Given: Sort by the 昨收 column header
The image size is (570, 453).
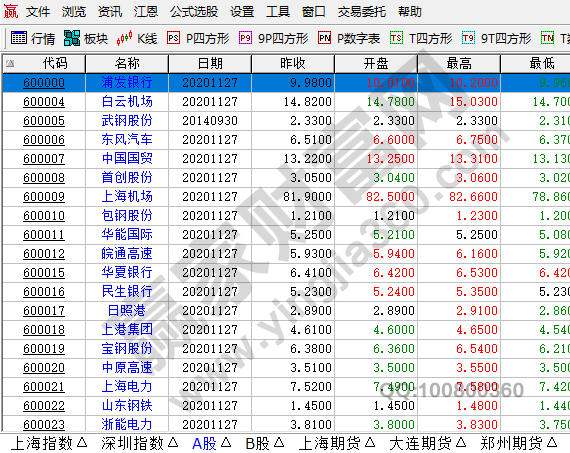Looking at the screenshot, I should click(x=293, y=64).
